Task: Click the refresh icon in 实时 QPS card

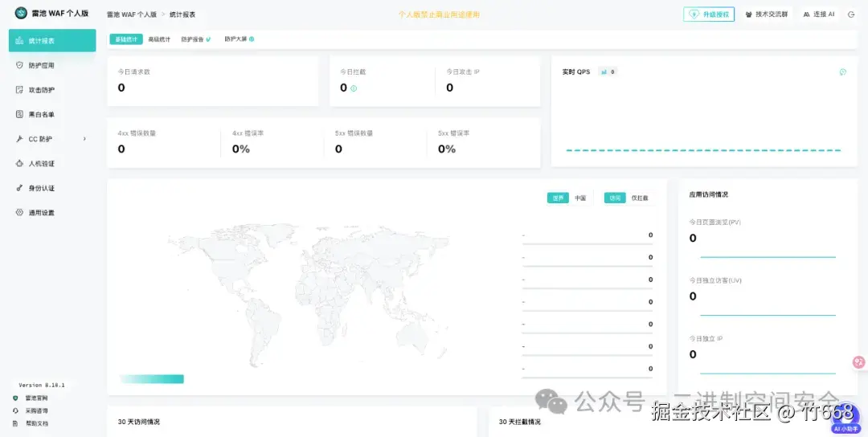Action: tap(842, 72)
